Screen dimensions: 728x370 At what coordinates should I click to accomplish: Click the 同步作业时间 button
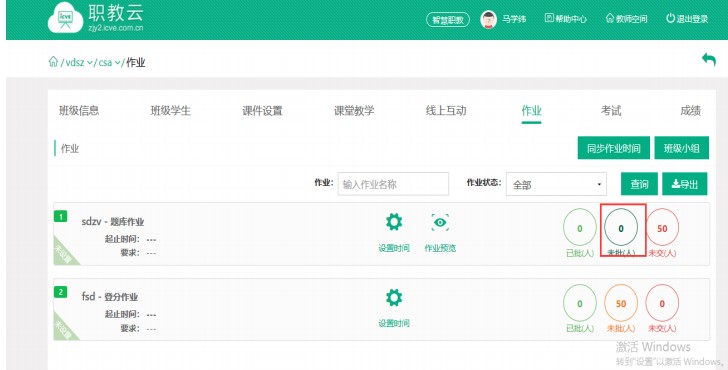click(x=613, y=148)
